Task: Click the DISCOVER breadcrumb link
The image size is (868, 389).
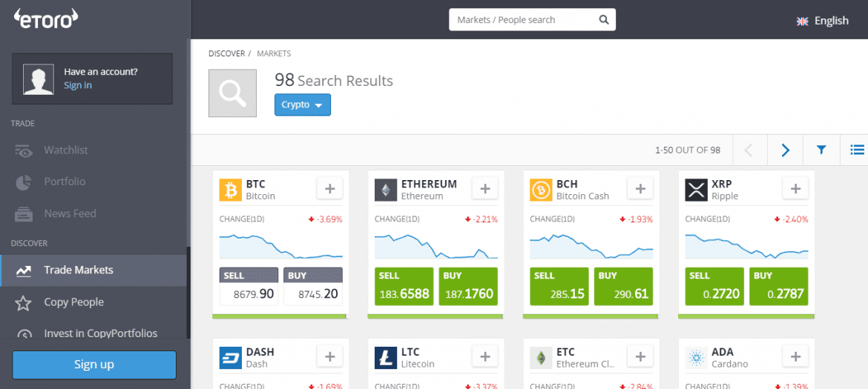Action: coord(226,53)
